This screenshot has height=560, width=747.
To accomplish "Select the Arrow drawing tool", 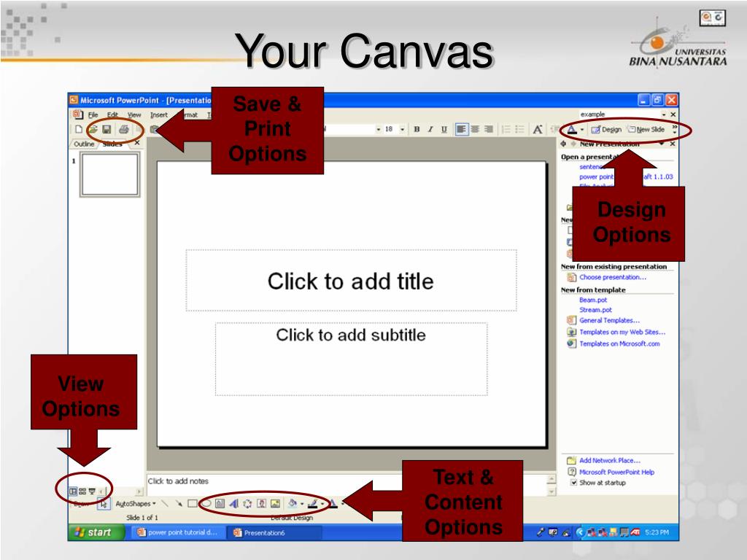I will coord(179,503).
